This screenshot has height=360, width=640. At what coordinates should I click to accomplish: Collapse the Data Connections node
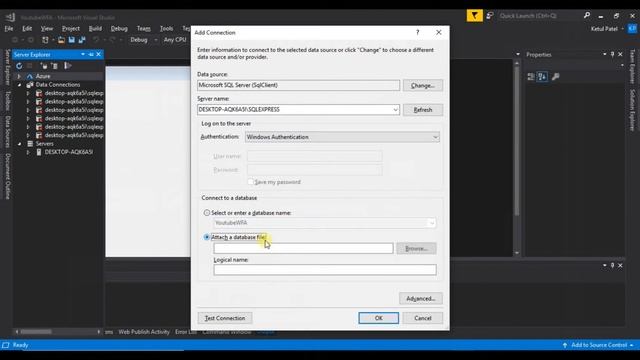(x=19, y=85)
